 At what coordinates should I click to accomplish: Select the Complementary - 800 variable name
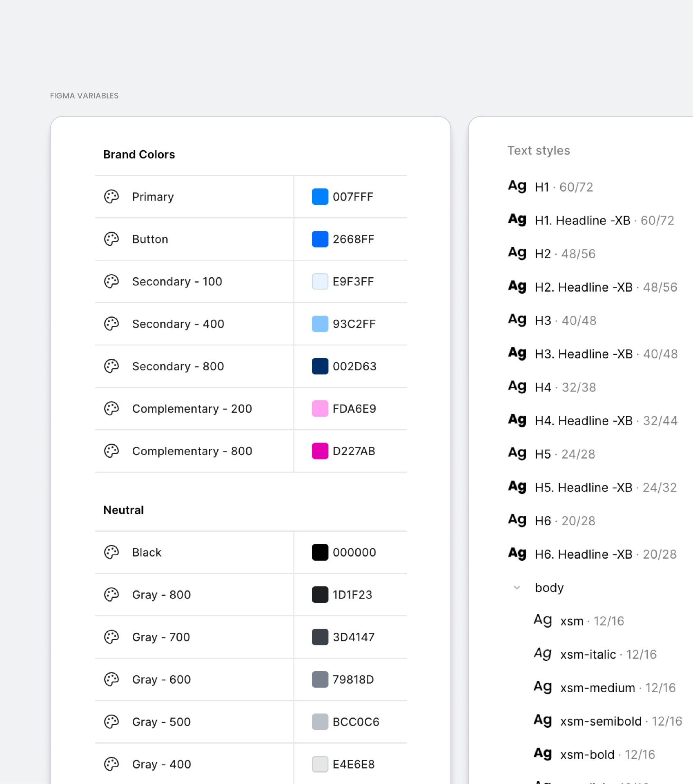pyautogui.click(x=192, y=451)
